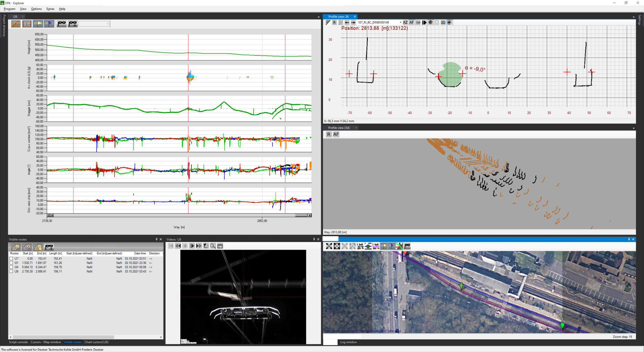The height and width of the screenshot is (352, 644).
Task: Switch to Chart cursors(\26) tab
Action: tap(96, 342)
